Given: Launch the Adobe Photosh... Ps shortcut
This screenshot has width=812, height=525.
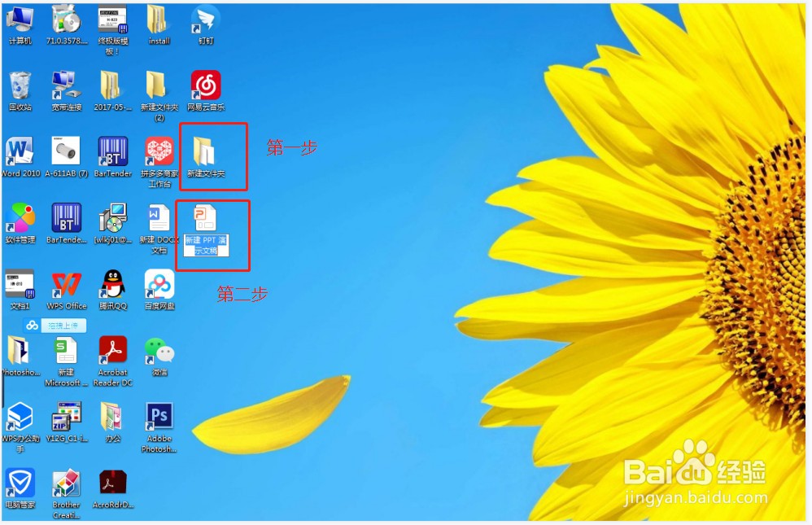Looking at the screenshot, I should tap(159, 427).
